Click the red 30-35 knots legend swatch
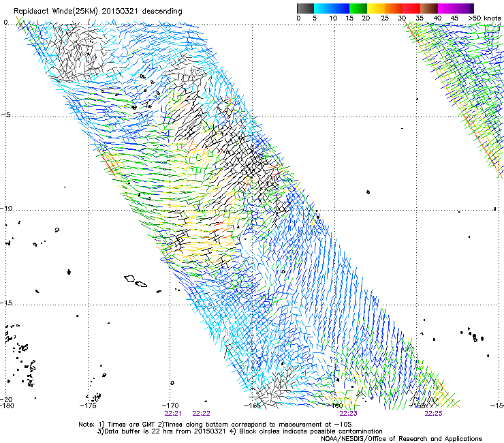The height and width of the screenshot is (443, 504). pyautogui.click(x=411, y=8)
